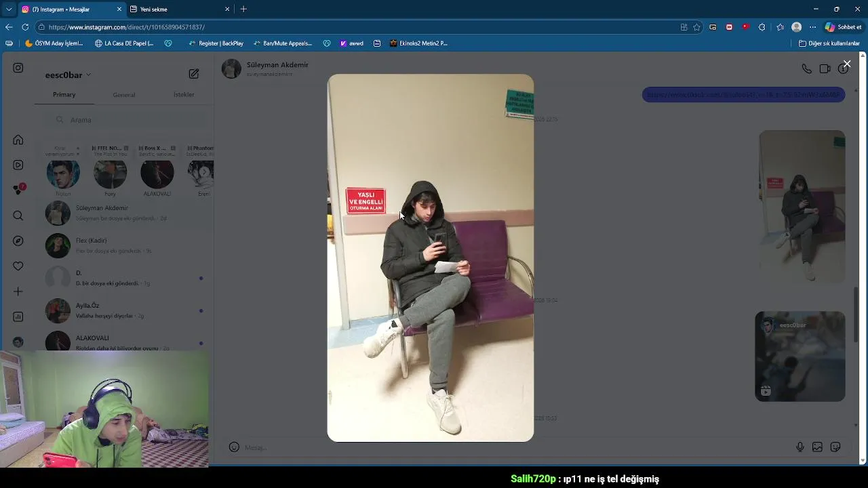
Task: Open the browser profile avatar
Action: click(x=797, y=27)
